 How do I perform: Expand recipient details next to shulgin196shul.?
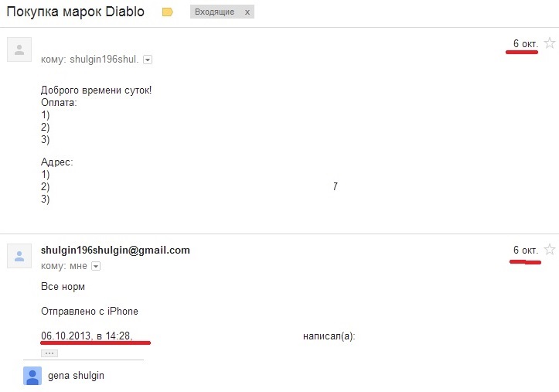tap(148, 60)
